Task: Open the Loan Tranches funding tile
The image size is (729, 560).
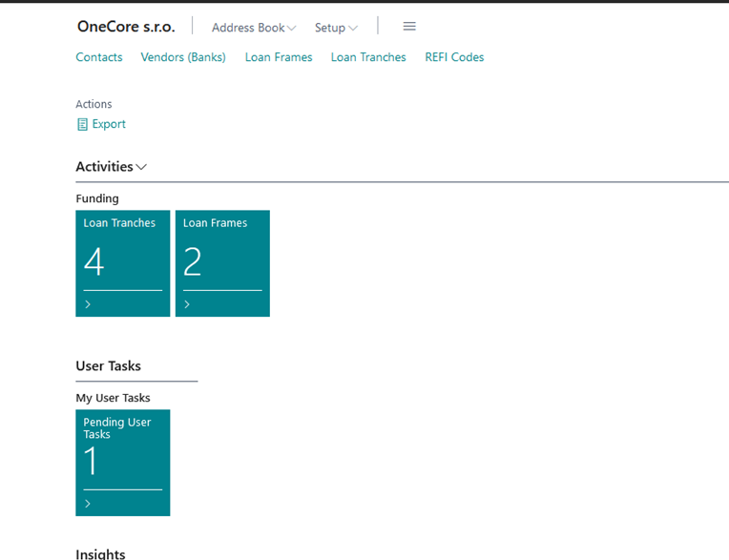Action: 123,259
